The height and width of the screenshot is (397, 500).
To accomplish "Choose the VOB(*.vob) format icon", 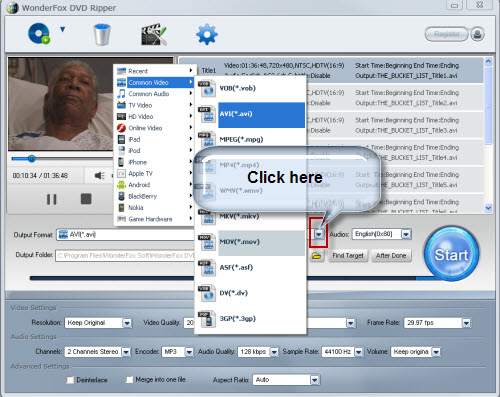I will [x=207, y=88].
